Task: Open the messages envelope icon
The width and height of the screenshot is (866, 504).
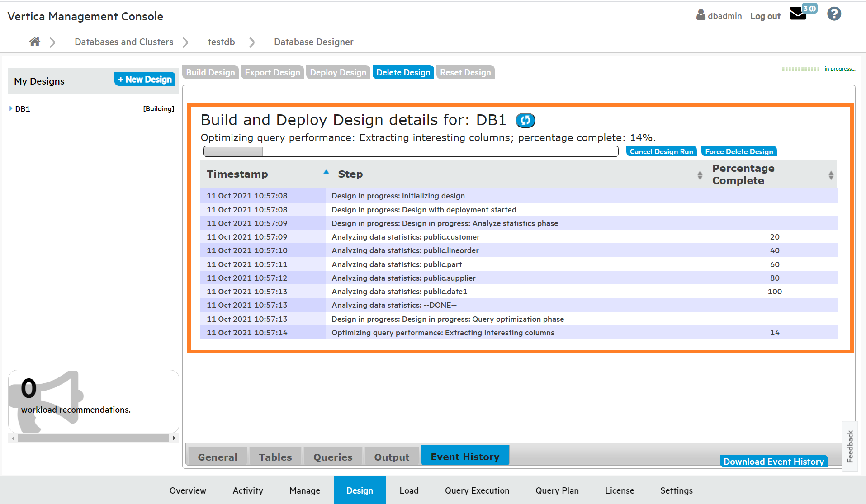Action: tap(798, 14)
